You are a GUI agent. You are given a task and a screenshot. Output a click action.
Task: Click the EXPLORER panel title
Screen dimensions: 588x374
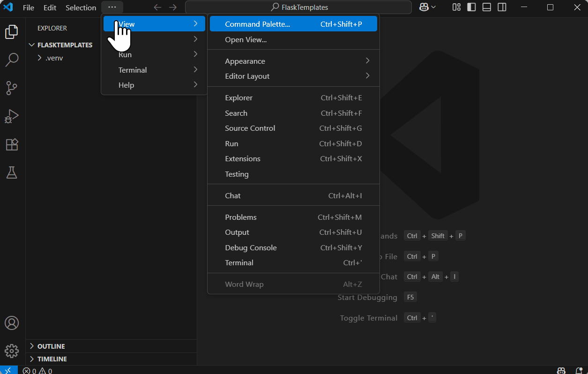52,28
